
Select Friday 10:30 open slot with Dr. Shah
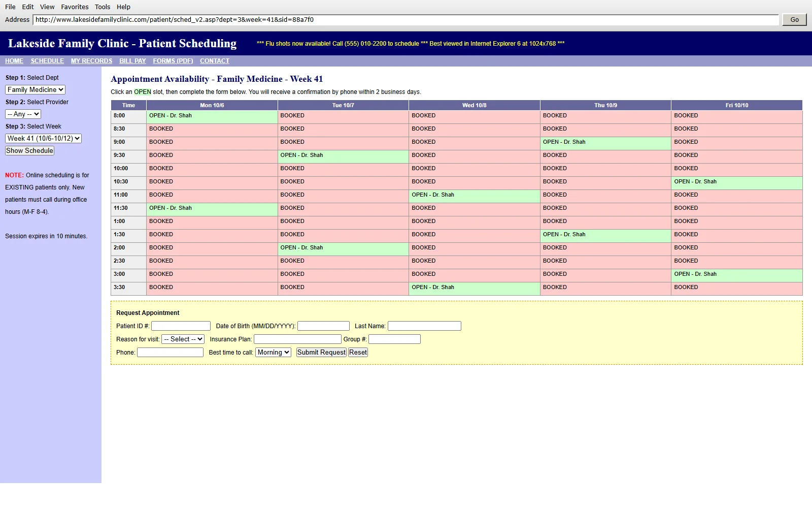[x=737, y=183]
